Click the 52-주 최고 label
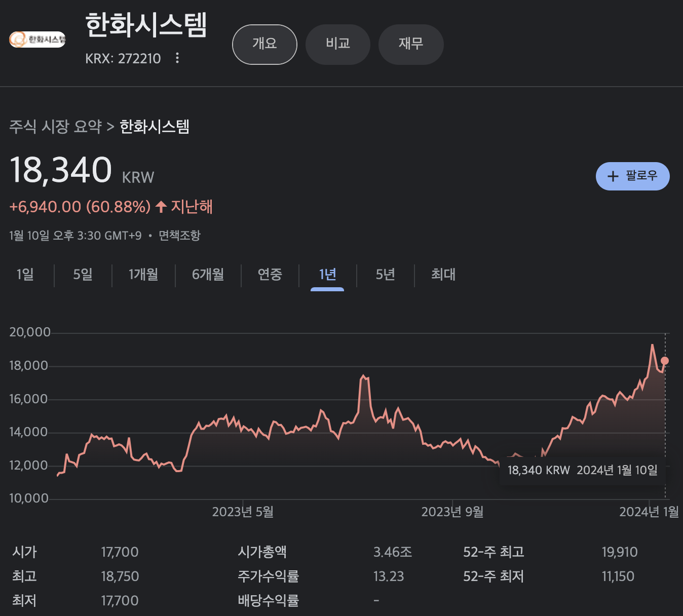 [x=494, y=552]
